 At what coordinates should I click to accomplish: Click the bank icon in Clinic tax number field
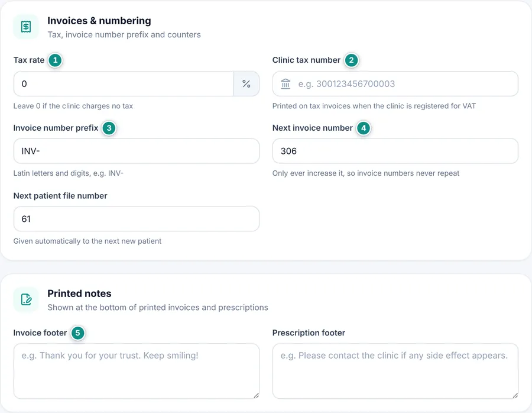286,83
